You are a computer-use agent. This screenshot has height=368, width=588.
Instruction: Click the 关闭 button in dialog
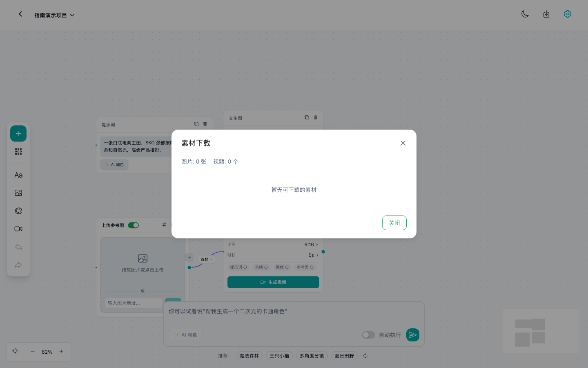click(394, 223)
